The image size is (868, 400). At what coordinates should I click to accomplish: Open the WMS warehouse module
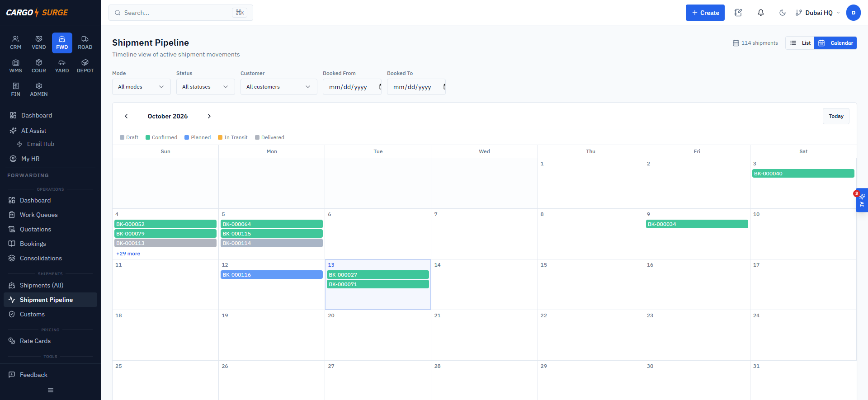16,66
